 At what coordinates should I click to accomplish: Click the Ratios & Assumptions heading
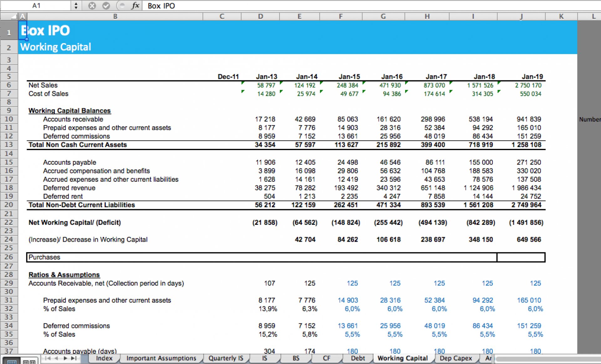coord(64,275)
